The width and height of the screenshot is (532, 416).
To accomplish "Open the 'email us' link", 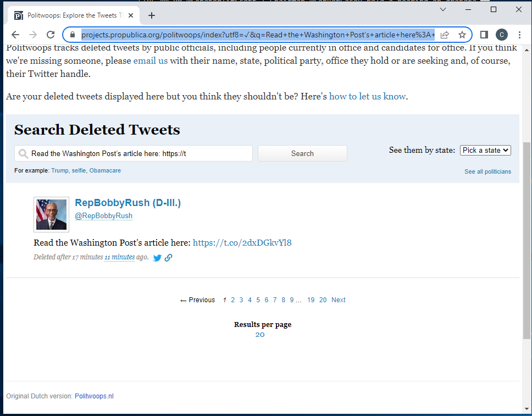I will click(x=150, y=61).
